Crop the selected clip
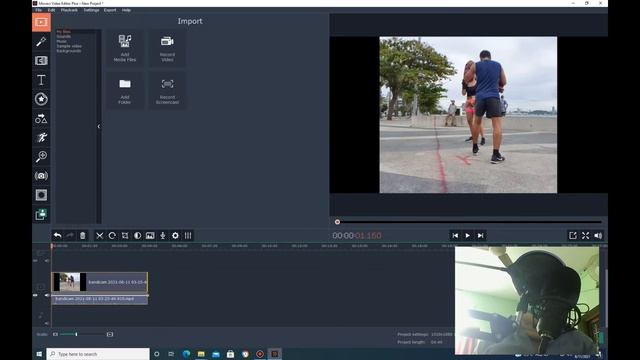 pos(125,236)
